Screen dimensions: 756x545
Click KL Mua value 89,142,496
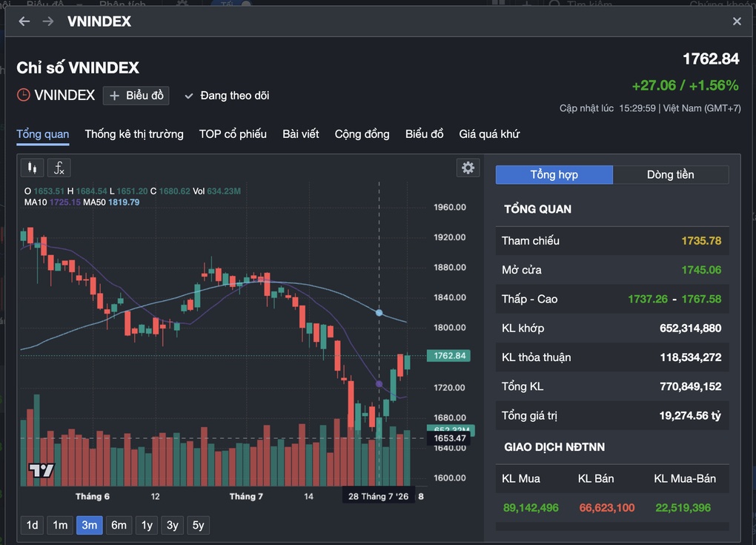click(x=531, y=508)
